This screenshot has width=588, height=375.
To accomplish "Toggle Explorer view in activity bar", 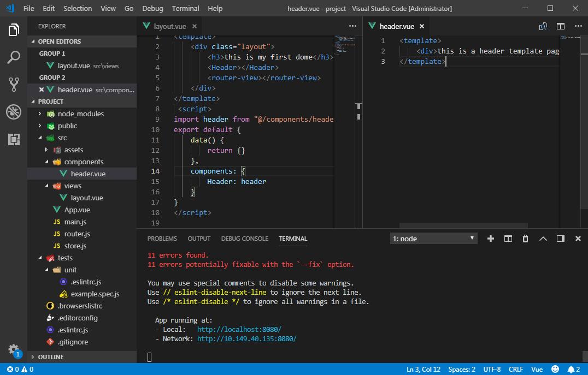I will click(14, 29).
